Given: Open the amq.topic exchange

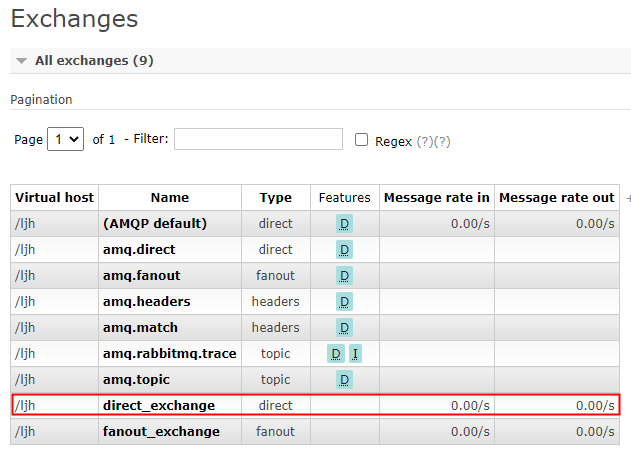Looking at the screenshot, I should [x=136, y=379].
